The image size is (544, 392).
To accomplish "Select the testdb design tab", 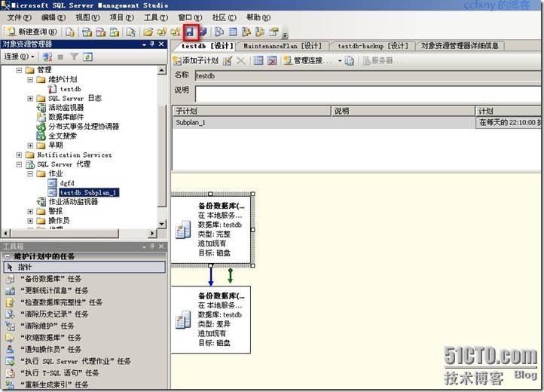I will (x=207, y=46).
